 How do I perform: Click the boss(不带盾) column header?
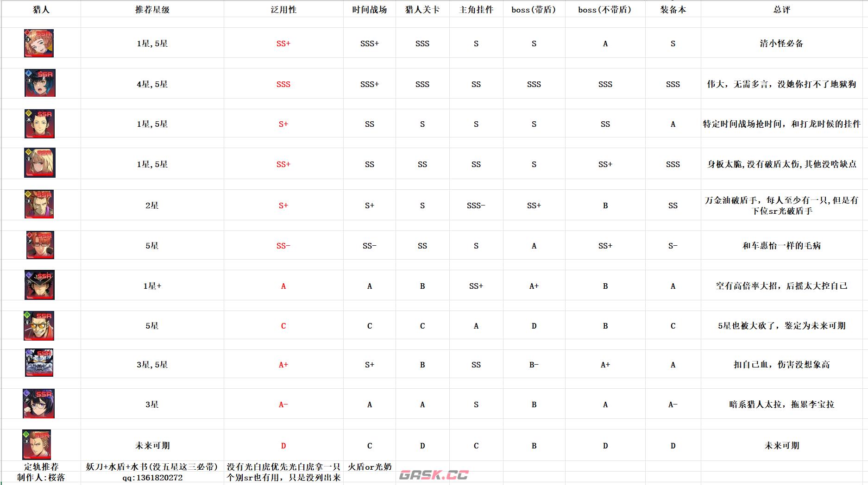605,10
